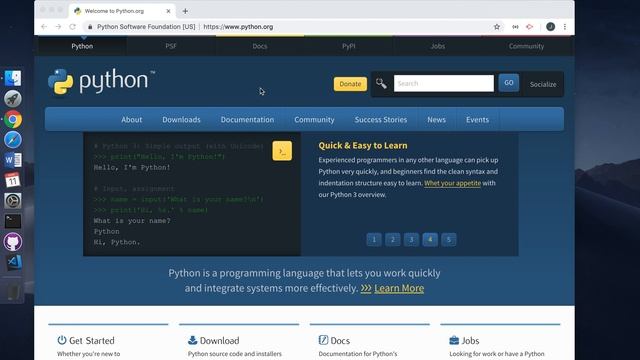
Task: Follow the Learn More link
Action: [399, 288]
